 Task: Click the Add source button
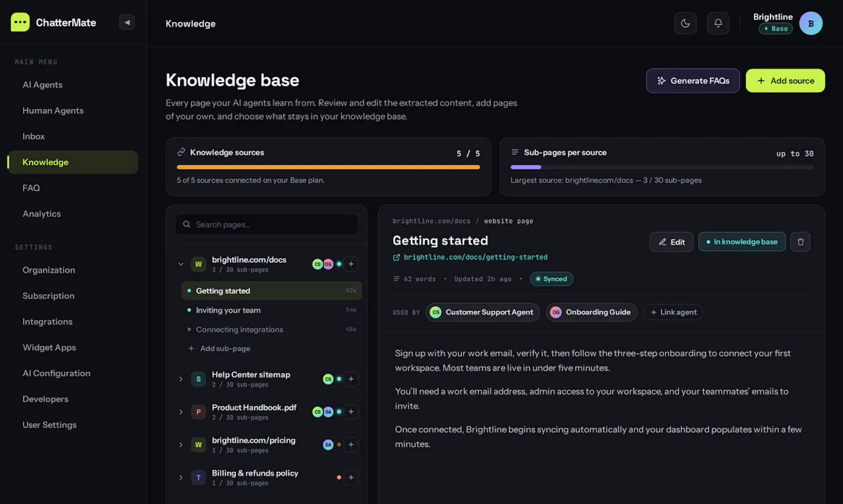(785, 81)
